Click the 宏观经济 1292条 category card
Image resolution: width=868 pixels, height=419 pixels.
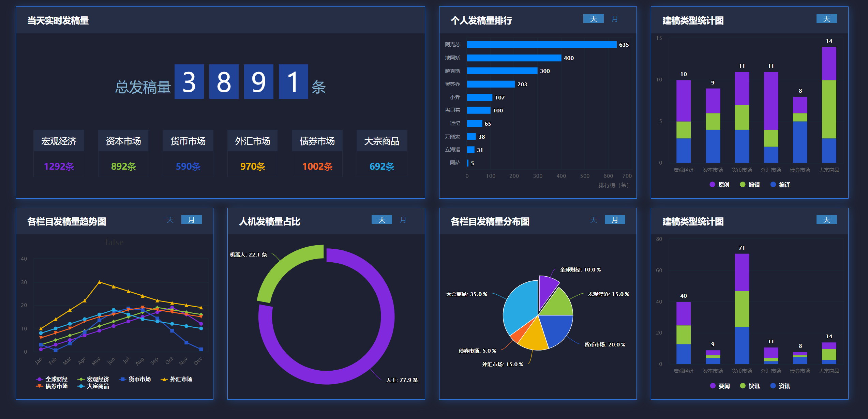(59, 153)
